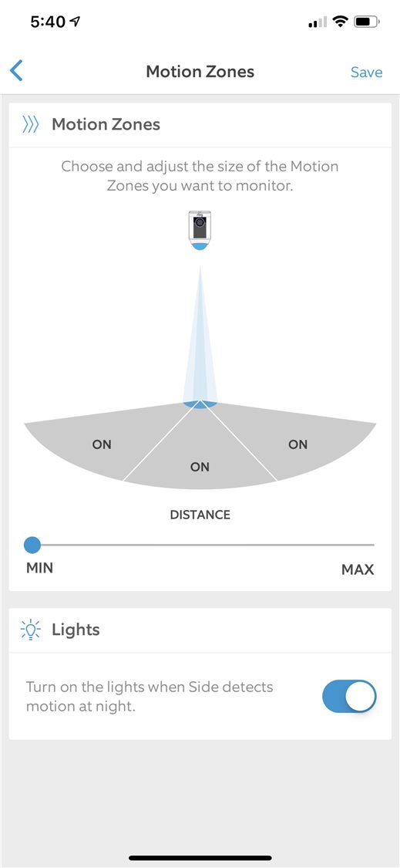This screenshot has width=400, height=868.
Task: Tap the MAX end of distance slider
Action: [x=358, y=569]
